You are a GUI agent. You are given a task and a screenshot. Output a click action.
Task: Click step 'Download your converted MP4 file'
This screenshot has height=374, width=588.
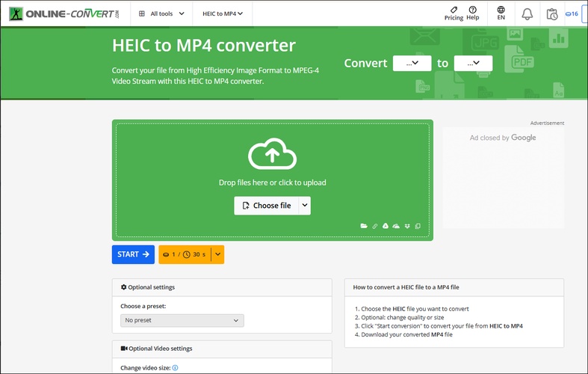(x=407, y=334)
